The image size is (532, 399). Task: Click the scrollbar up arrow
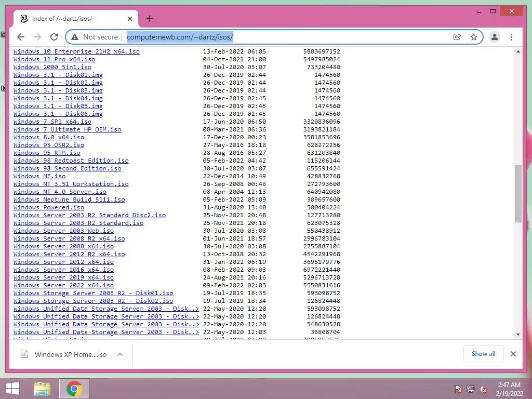[x=518, y=51]
